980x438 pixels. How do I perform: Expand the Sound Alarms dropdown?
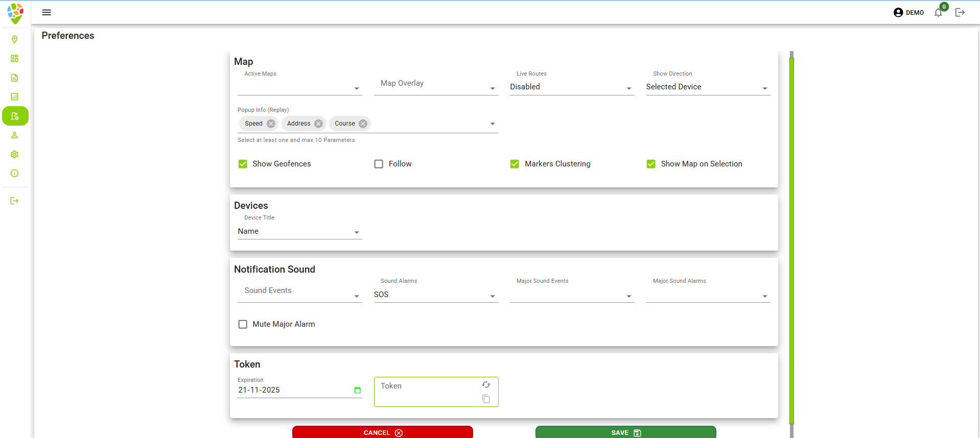click(436, 295)
